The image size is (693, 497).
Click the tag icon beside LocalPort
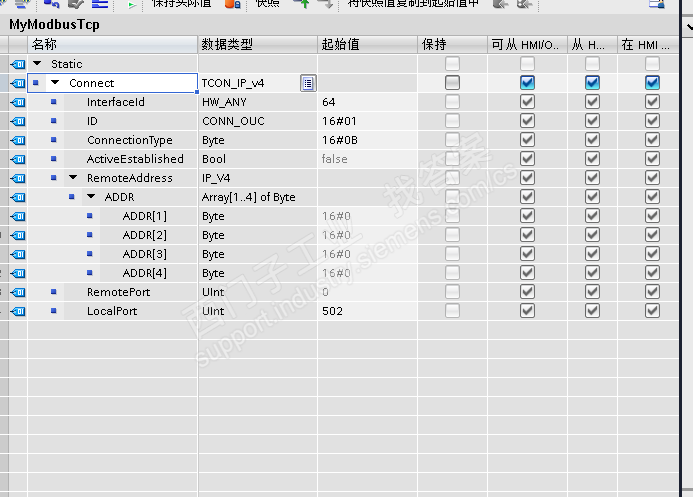(x=18, y=311)
